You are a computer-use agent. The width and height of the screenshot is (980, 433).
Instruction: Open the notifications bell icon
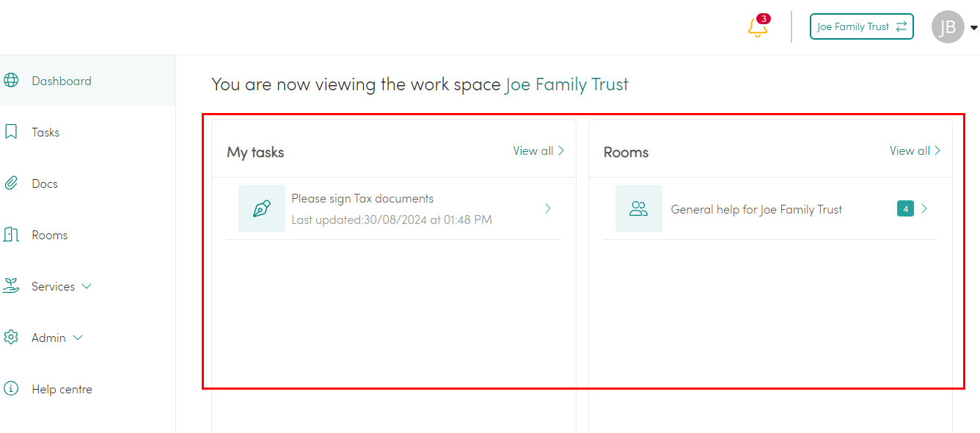(757, 28)
